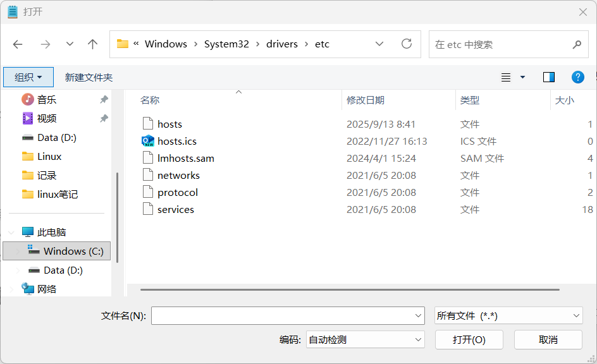Sort by 类型 column header
The width and height of the screenshot is (597, 364).
pos(469,100)
